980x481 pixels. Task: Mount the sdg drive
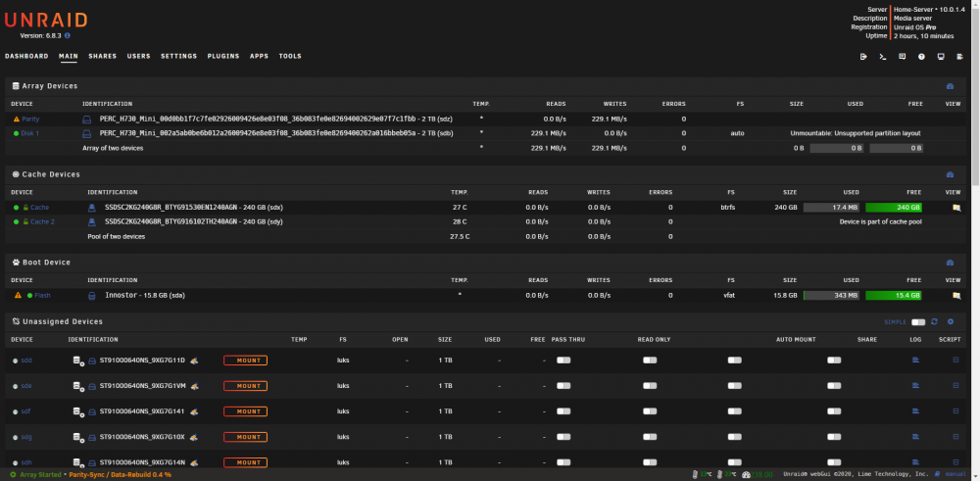pos(246,437)
